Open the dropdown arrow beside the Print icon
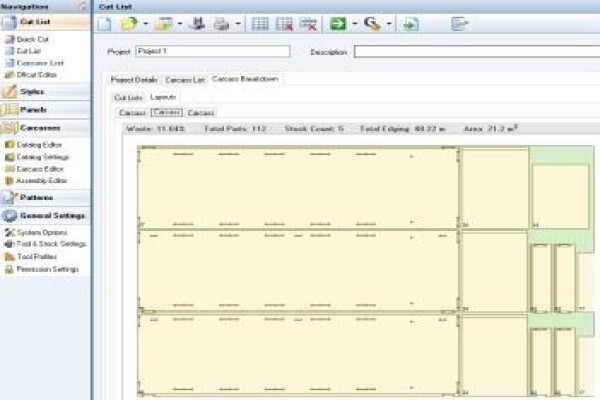Viewport: 600px width, 400px height. click(x=238, y=24)
